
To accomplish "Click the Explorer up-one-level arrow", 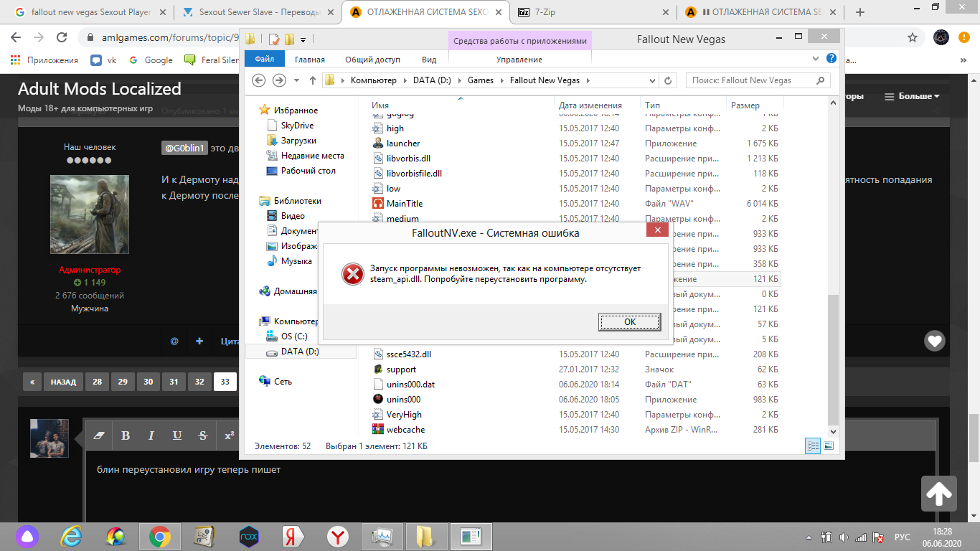I will click(x=313, y=80).
